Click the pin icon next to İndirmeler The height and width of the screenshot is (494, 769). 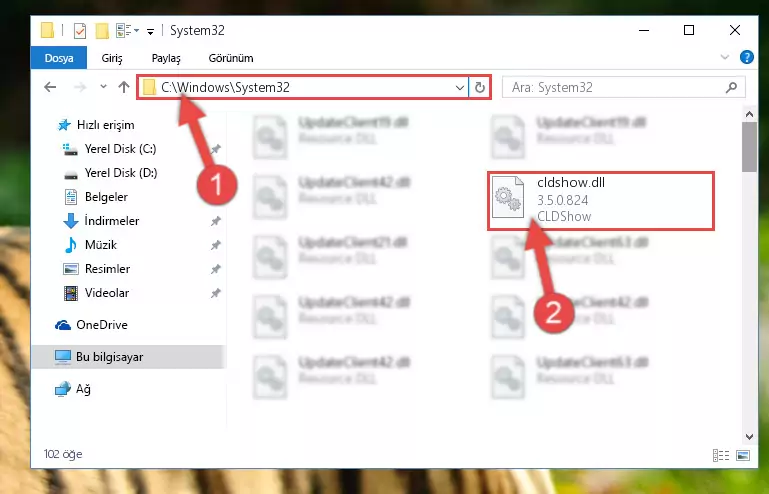(215, 221)
